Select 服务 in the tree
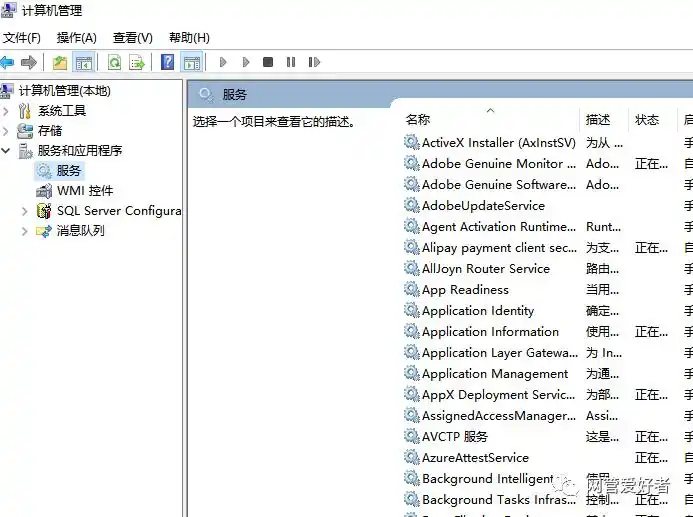 click(69, 171)
